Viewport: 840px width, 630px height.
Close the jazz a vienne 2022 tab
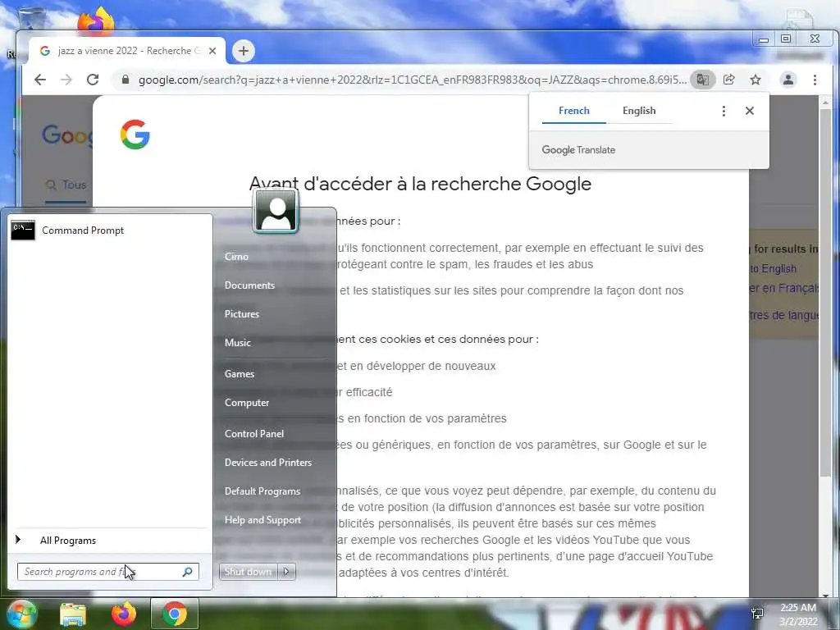coord(212,51)
